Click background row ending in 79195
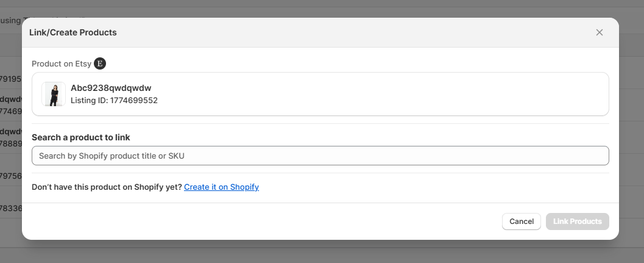 pyautogui.click(x=11, y=79)
